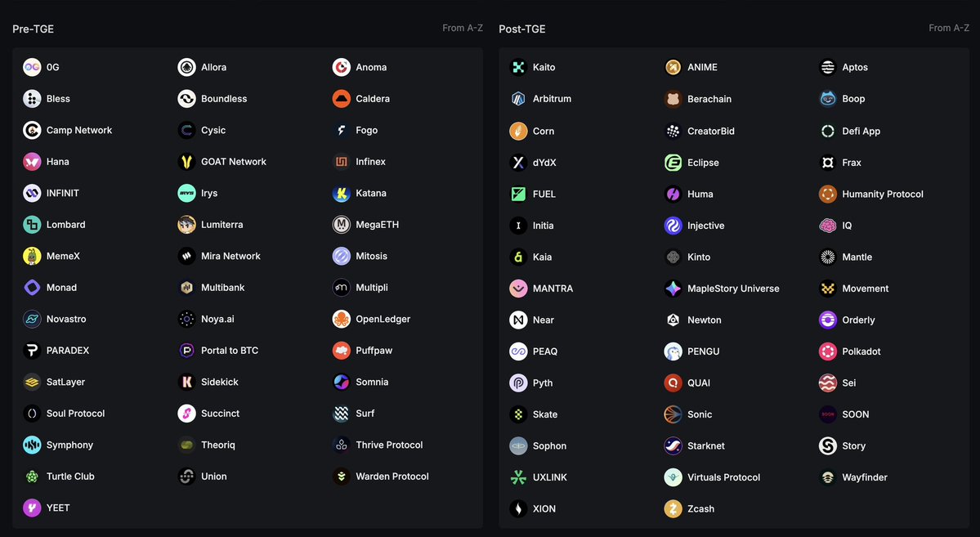Screen dimensions: 980x537
Task: Open the Allora logo icon
Action: [186, 67]
